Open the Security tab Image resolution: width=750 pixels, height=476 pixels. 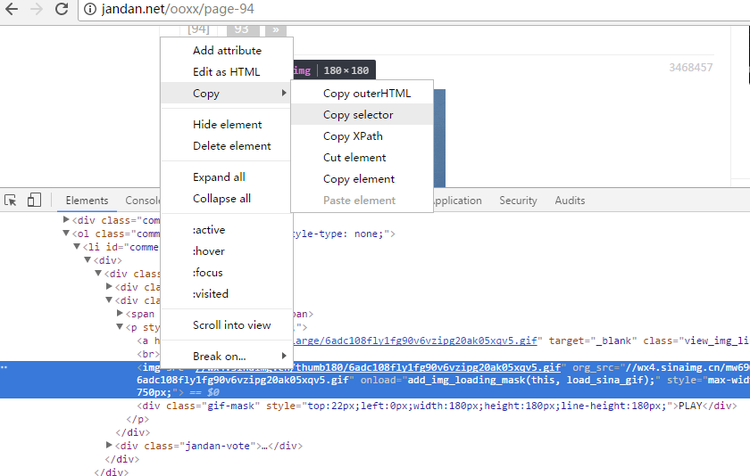pyautogui.click(x=518, y=200)
